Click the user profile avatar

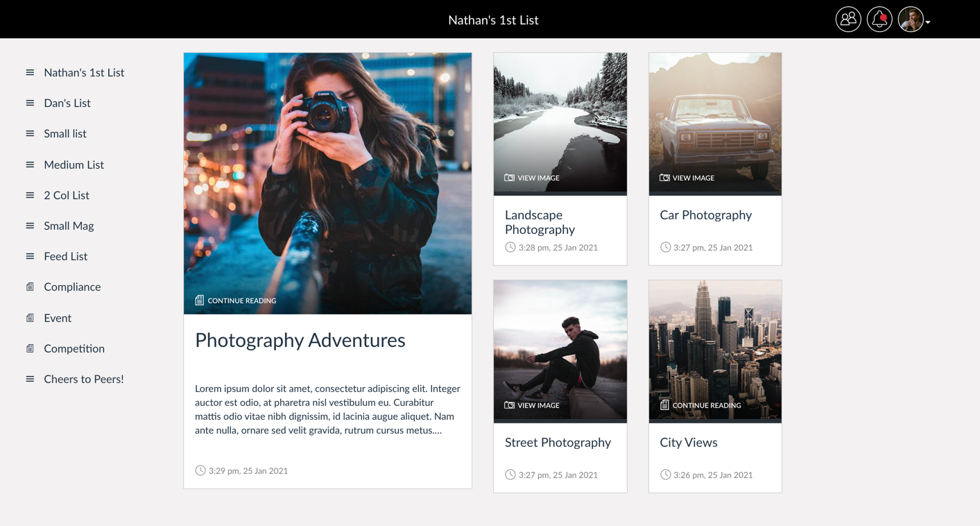[x=911, y=19]
